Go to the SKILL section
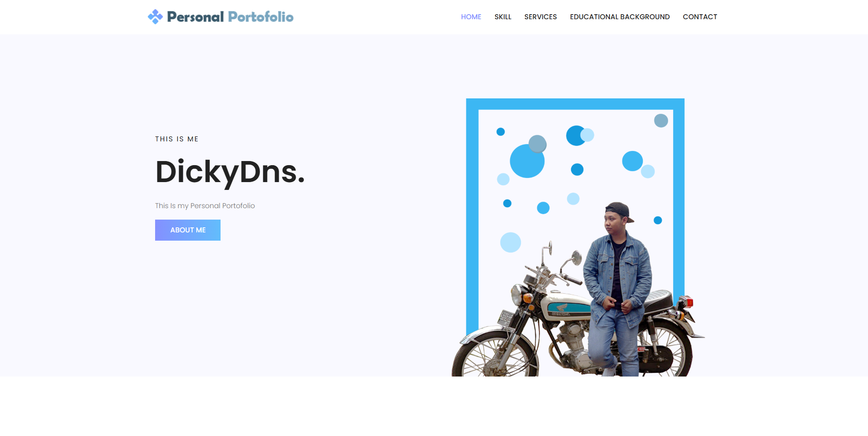 pyautogui.click(x=503, y=17)
